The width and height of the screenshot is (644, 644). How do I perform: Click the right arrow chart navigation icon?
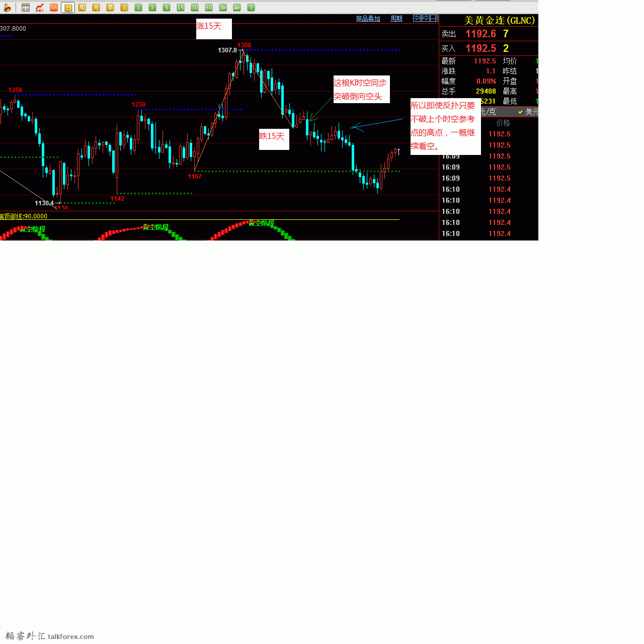(426, 18)
